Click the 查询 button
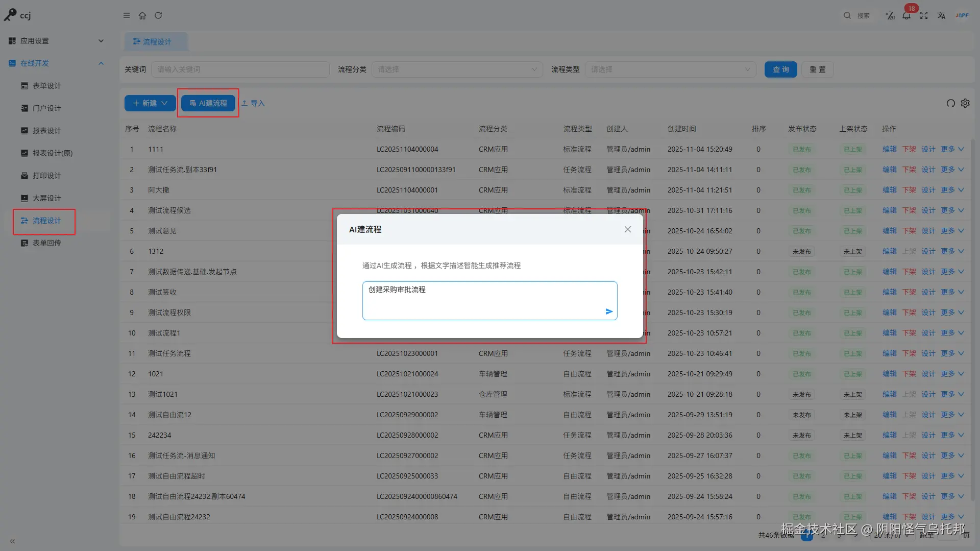Viewport: 980px width, 551px height. point(781,69)
